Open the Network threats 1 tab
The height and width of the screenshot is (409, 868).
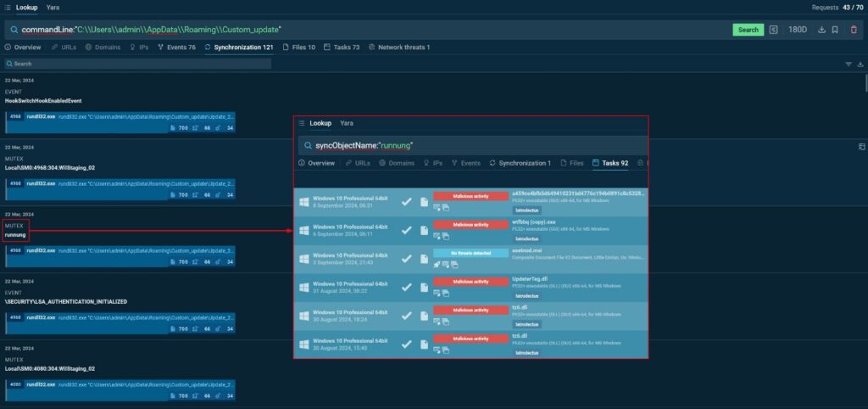tap(398, 48)
